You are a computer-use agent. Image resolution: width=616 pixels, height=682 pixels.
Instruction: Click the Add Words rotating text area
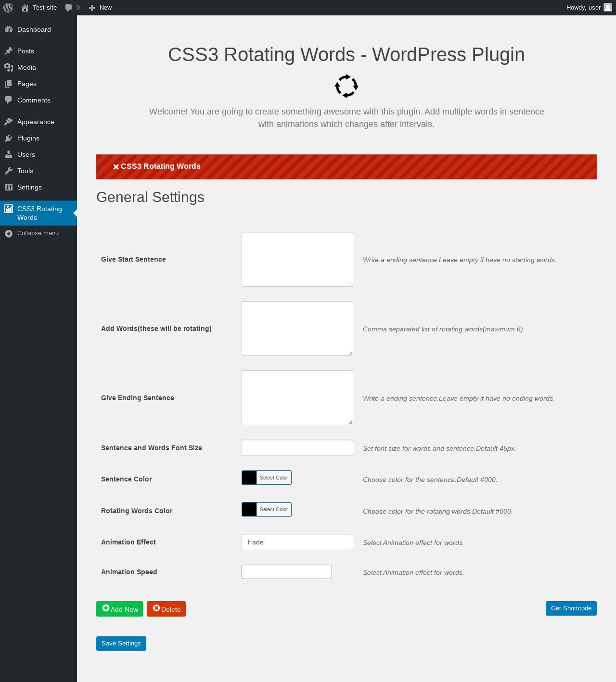tap(297, 328)
